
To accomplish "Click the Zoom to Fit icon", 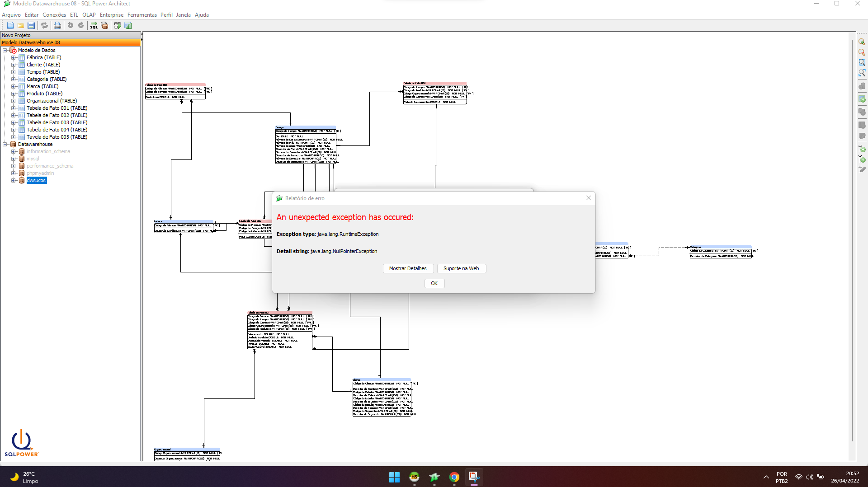I will pyautogui.click(x=862, y=73).
